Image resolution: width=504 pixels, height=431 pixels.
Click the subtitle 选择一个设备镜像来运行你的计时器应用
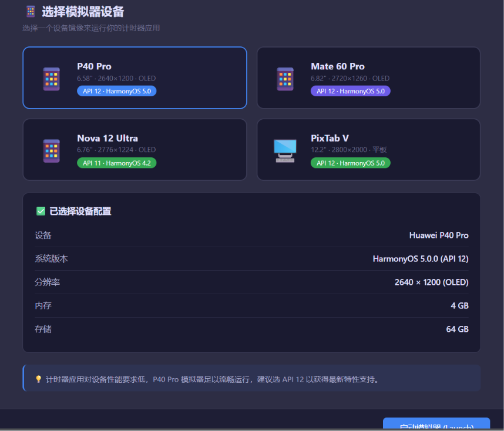(x=91, y=28)
